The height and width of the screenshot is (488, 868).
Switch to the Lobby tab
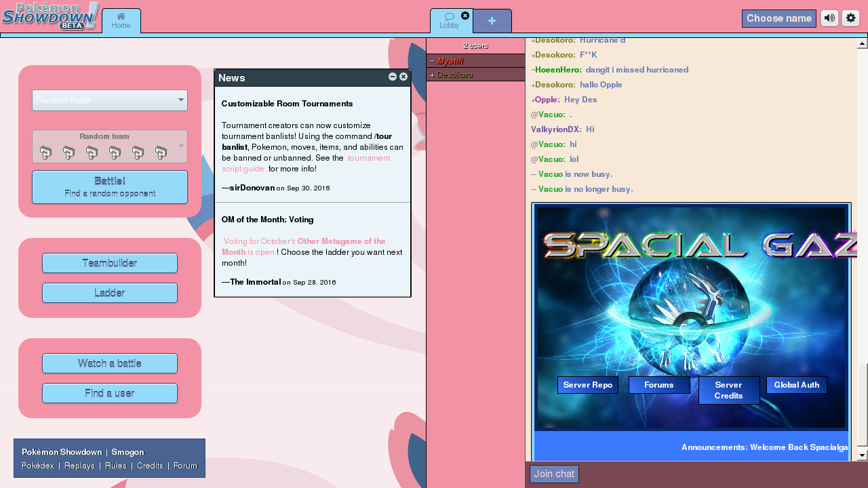[449, 20]
